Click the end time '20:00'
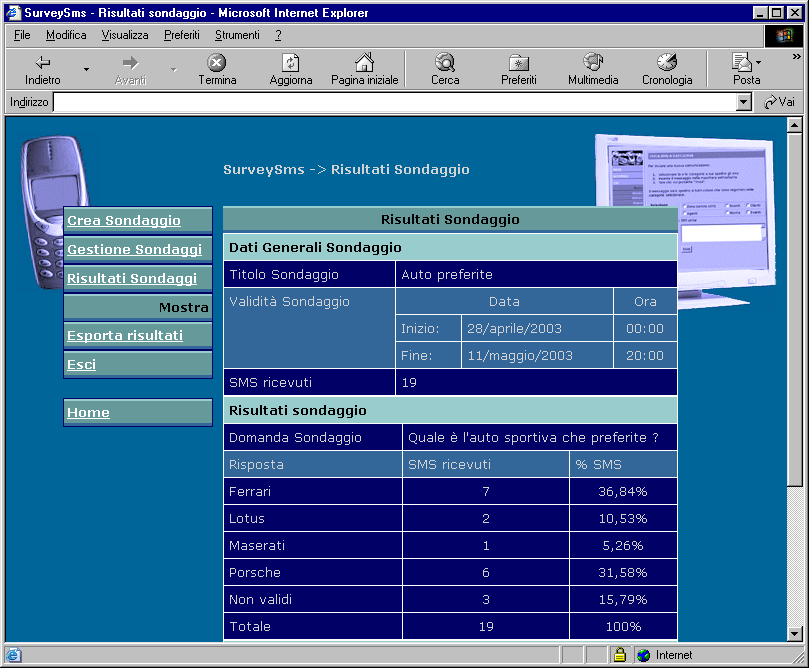 tap(645, 355)
